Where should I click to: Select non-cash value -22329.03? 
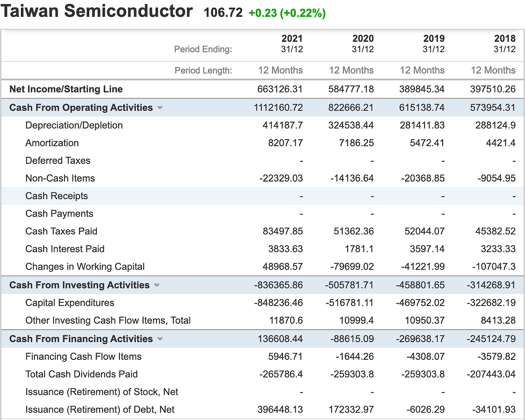281,178
